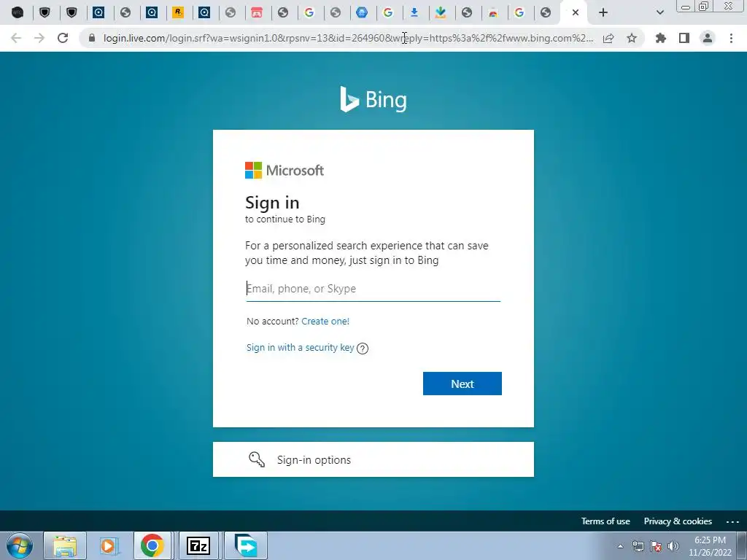Click the Create one! link
This screenshot has width=747, height=560.
click(x=325, y=321)
